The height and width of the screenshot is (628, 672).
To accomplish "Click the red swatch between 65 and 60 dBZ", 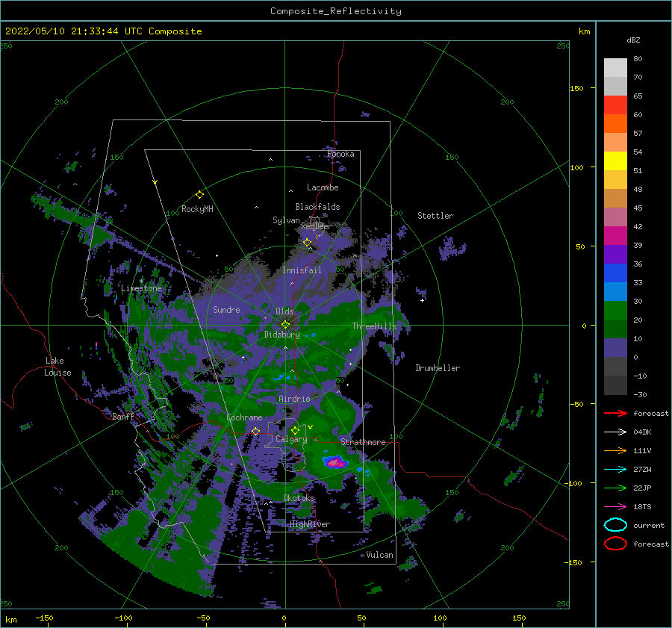I will pyautogui.click(x=615, y=105).
